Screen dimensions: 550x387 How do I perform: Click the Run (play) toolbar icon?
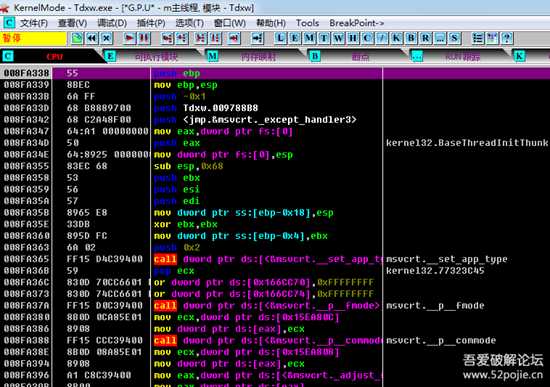129,38
